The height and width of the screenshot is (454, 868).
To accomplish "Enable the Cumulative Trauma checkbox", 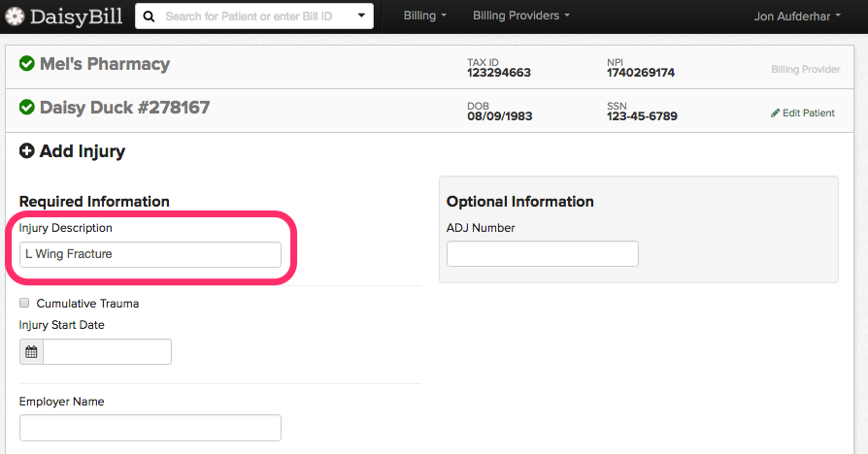I will [24, 303].
